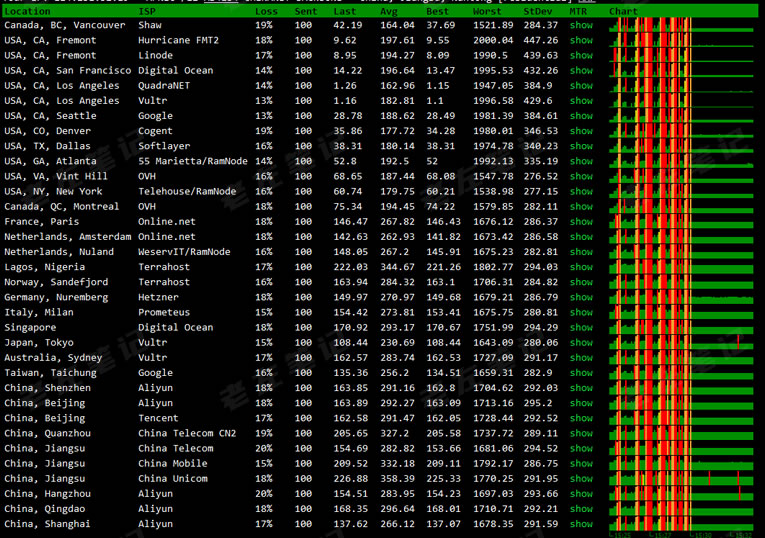The height and width of the screenshot is (538, 765).
Task: Open MTR for Jiangsu China Unicom
Action: click(x=581, y=478)
